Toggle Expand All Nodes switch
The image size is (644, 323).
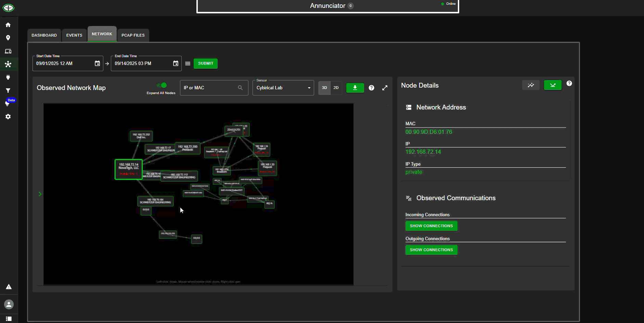pos(162,85)
